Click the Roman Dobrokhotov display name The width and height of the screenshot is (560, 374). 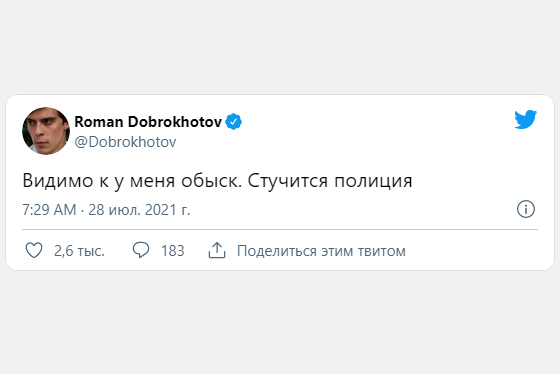148,122
